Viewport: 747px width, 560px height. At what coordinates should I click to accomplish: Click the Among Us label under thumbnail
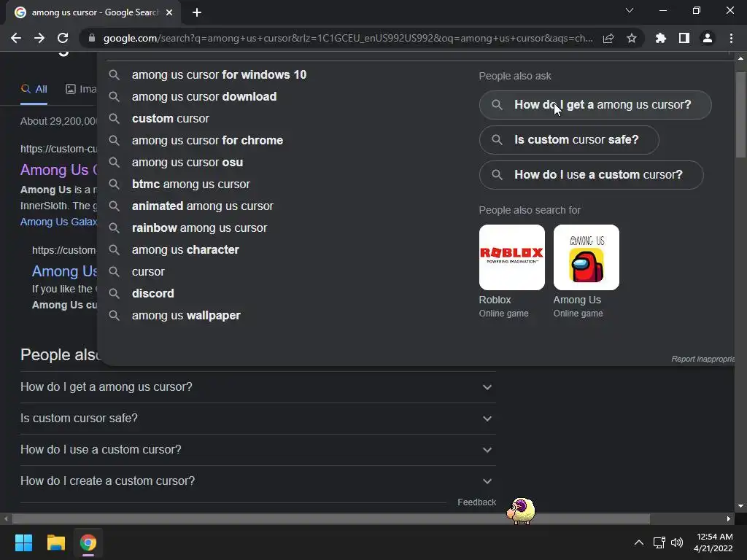(x=577, y=300)
